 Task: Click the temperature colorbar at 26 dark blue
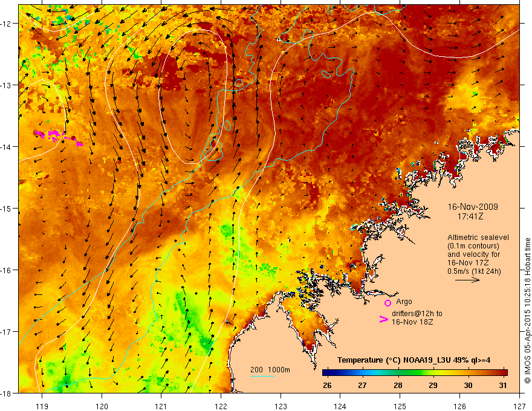click(328, 373)
